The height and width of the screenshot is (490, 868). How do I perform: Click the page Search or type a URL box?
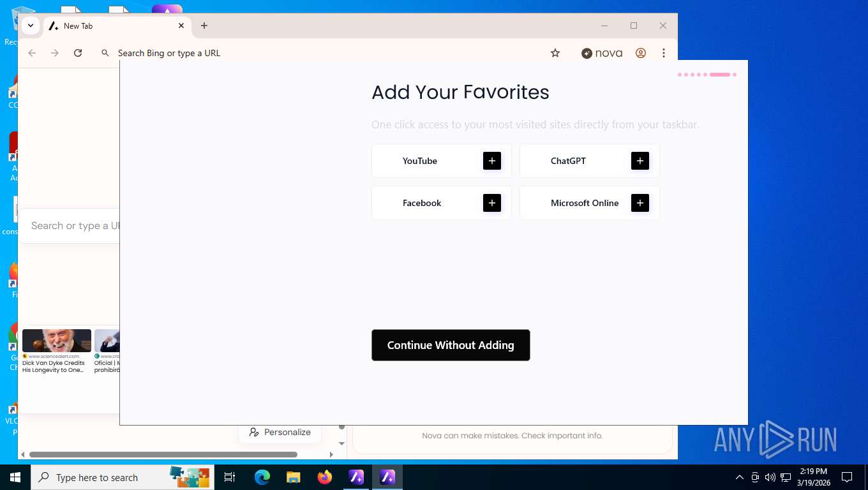[70, 226]
